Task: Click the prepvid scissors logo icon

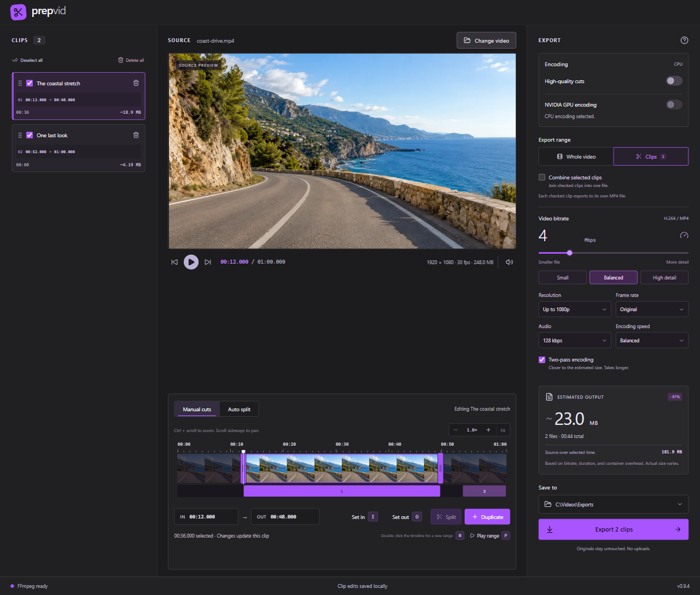Action: [18, 12]
